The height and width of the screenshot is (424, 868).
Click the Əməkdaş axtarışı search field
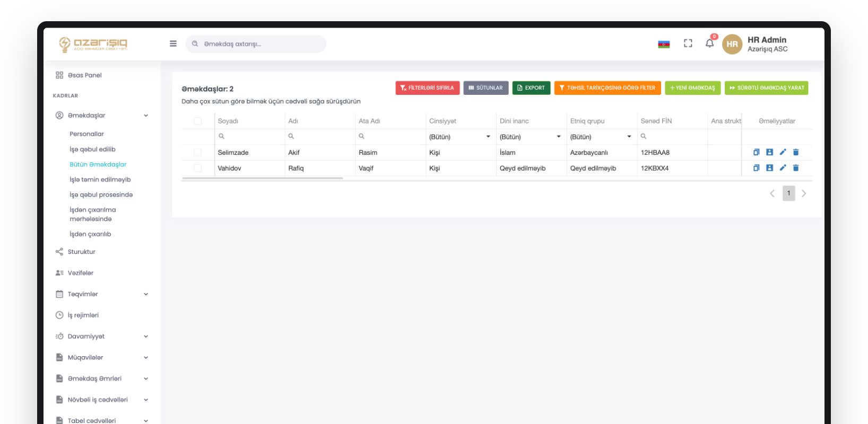[x=256, y=44]
